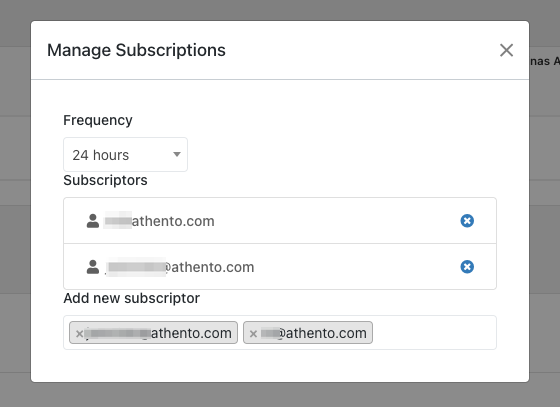
Task: Close the Manage Subscriptions dialog
Action: click(x=506, y=50)
